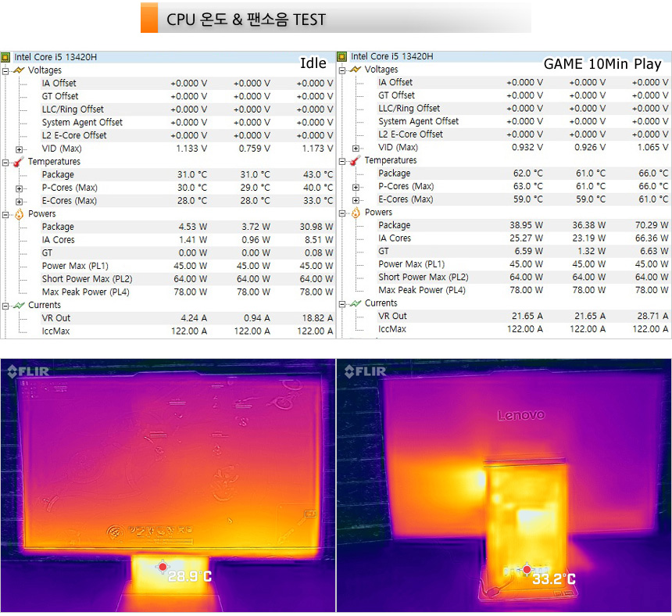Expand VID (Max) in the Idle panel
Image resolution: width=672 pixels, height=616 pixels.
tap(20, 149)
